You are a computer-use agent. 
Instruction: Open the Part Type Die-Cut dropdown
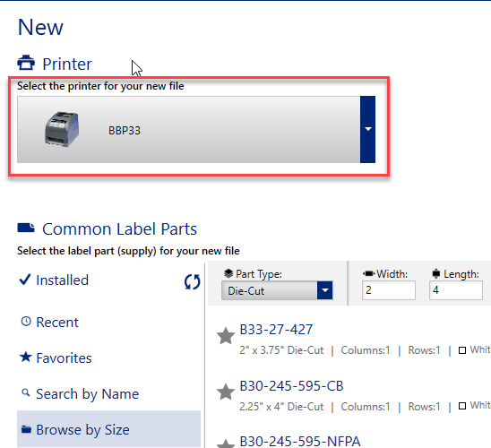click(x=277, y=290)
